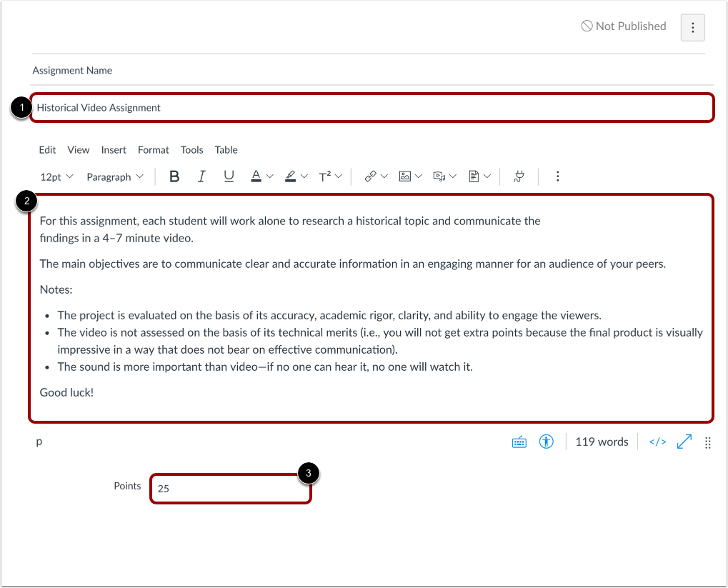Open the Apps plug icon

click(518, 176)
